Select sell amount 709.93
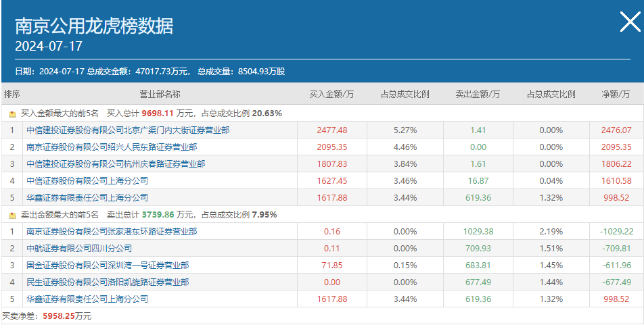 [x=478, y=248]
